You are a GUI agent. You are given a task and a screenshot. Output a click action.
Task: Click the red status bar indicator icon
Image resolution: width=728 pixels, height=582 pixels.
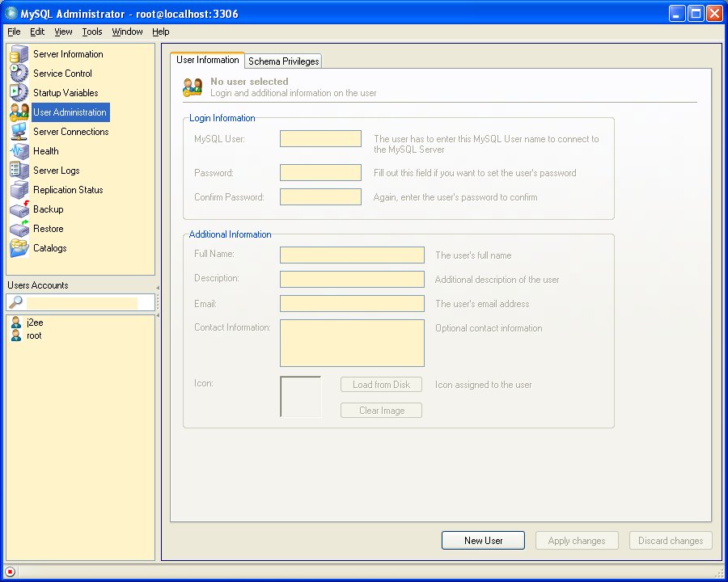tap(10, 571)
